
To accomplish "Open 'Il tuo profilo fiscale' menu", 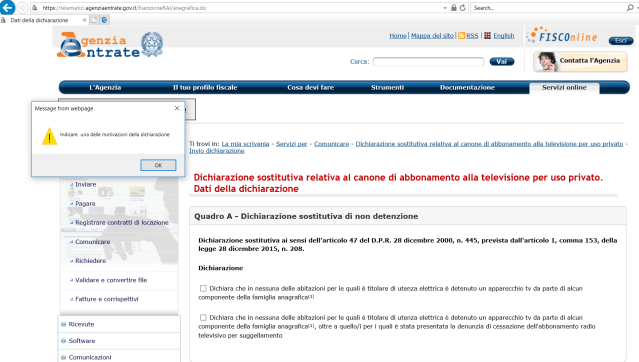I will pos(205,87).
